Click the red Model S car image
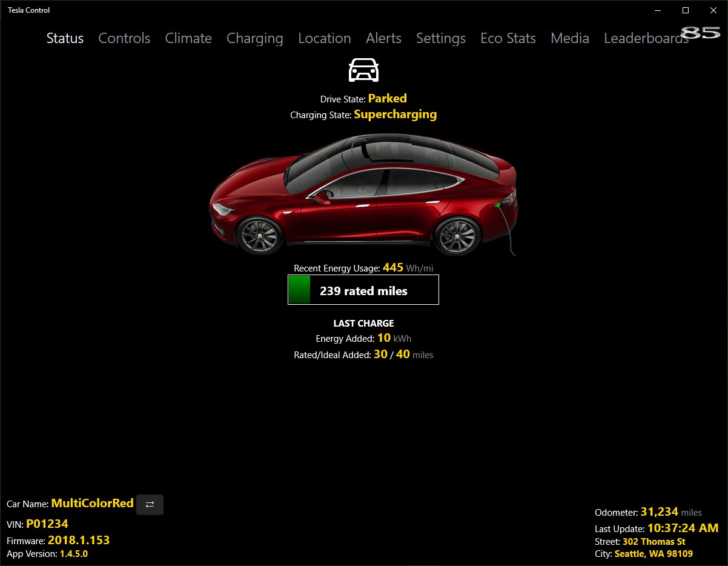728x566 pixels. coord(363,194)
